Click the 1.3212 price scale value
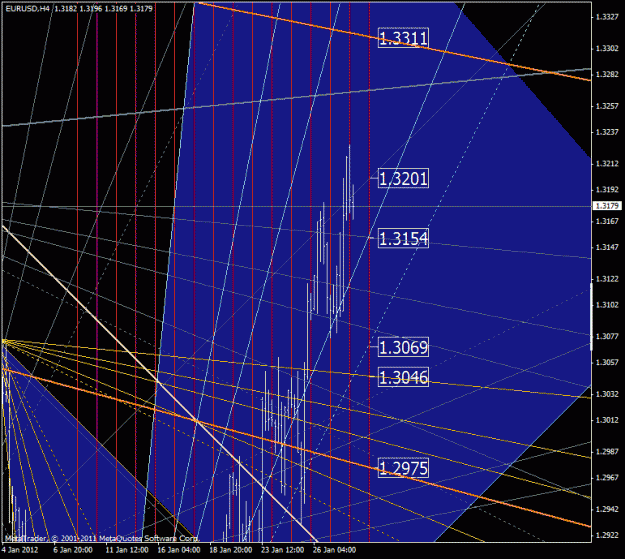This screenshot has width=625, height=559. [x=607, y=163]
